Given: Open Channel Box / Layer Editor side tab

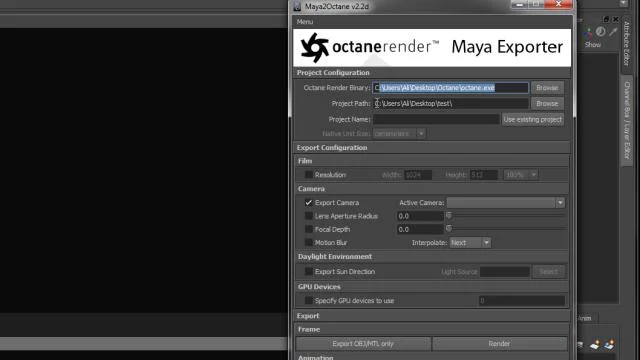Looking at the screenshot, I should (627, 121).
